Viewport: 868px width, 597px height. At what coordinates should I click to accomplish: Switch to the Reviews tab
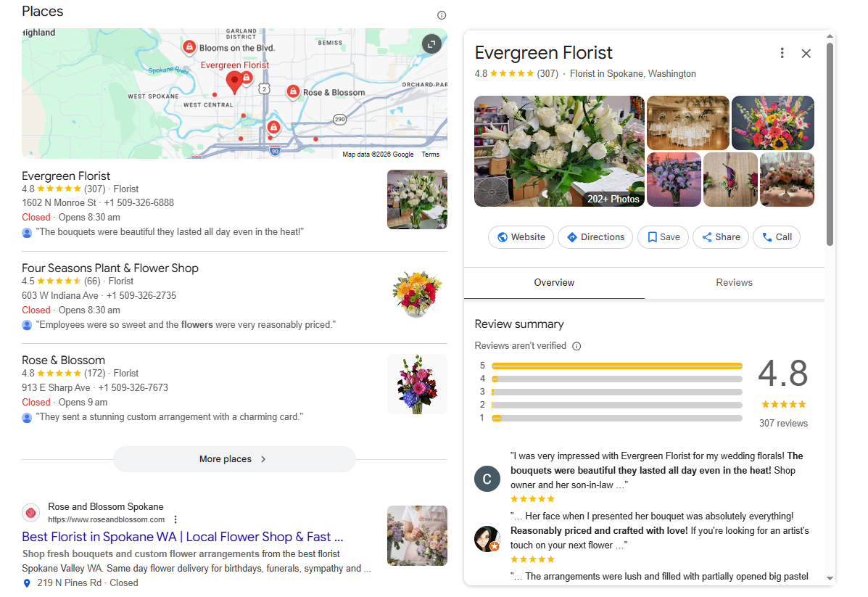pyautogui.click(x=734, y=282)
